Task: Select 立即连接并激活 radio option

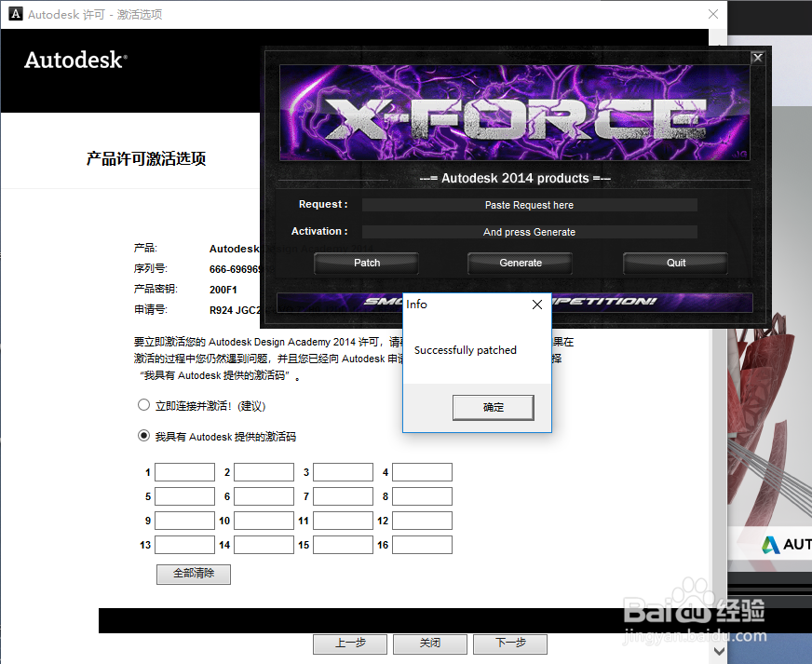Action: [x=143, y=405]
